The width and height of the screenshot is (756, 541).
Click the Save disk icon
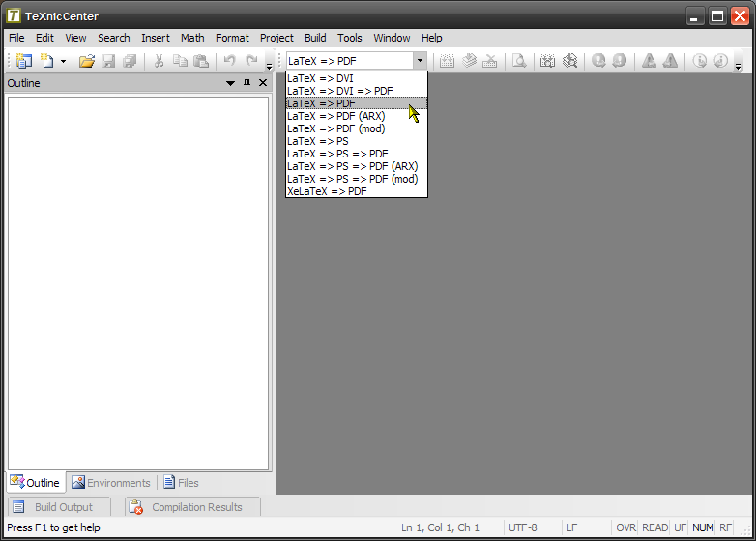pyautogui.click(x=108, y=61)
